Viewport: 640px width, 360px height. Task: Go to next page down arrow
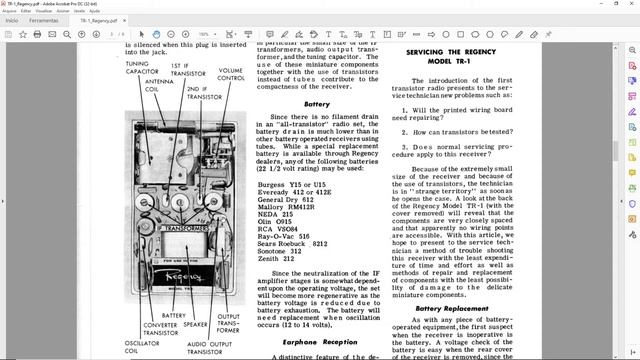pyautogui.click(x=96, y=35)
